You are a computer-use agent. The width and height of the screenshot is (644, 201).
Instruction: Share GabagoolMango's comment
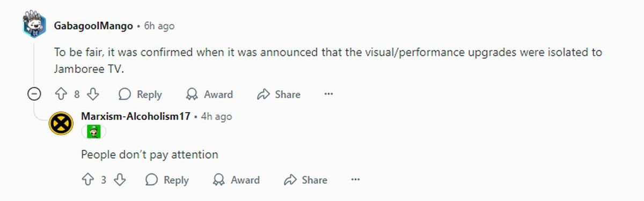[x=279, y=94]
